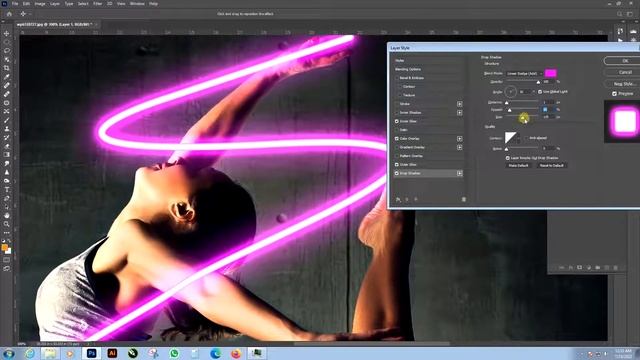Image resolution: width=640 pixels, height=360 pixels.
Task: Select the Eyedropper tool
Action: (x=7, y=77)
